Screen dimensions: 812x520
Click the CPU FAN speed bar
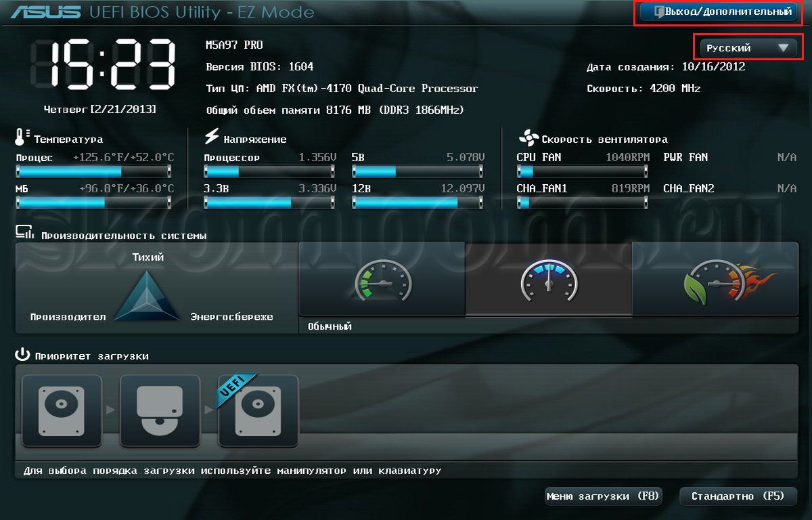[582, 171]
